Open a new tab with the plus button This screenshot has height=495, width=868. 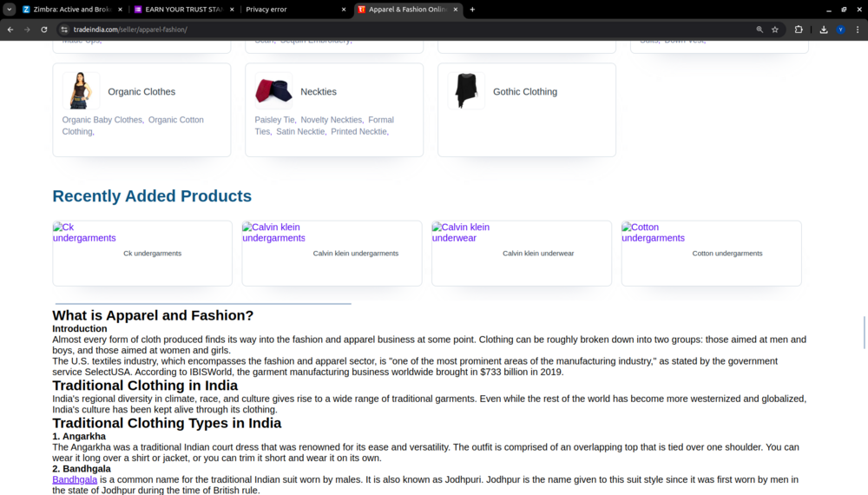click(472, 10)
